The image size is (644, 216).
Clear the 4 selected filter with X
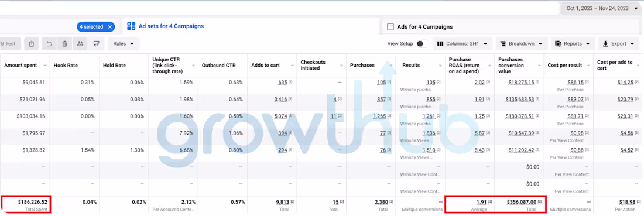109,27
